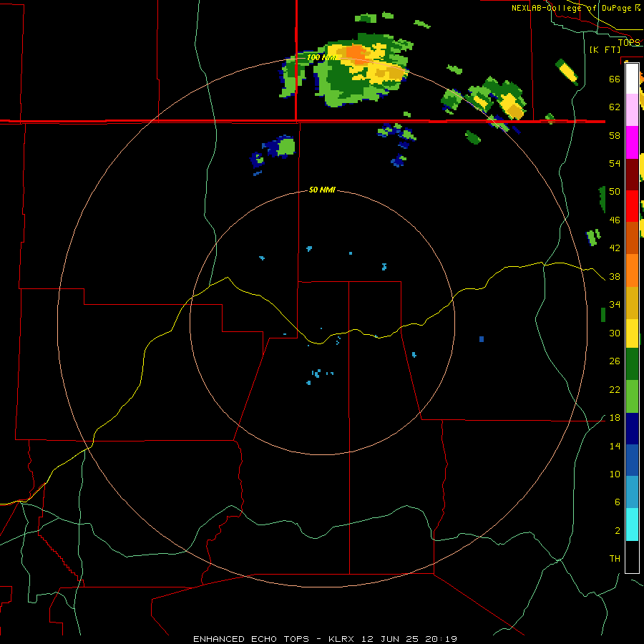Pick the dark orange swatch beside label 42
644x644 pixels.
point(632,238)
